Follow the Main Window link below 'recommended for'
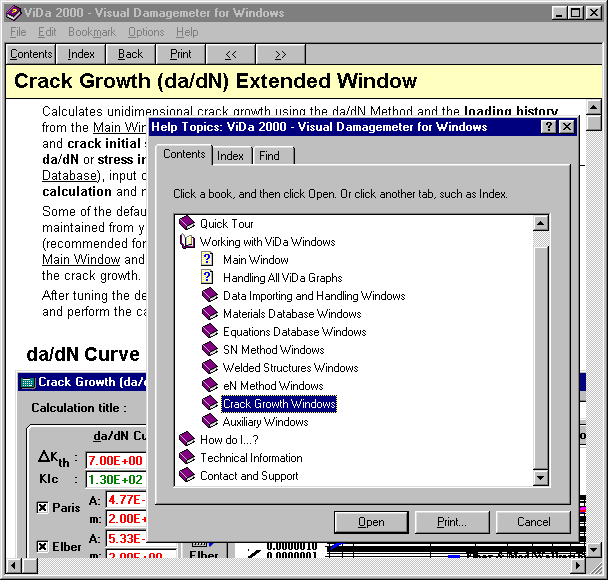Viewport: 608px width, 580px height. point(81,259)
